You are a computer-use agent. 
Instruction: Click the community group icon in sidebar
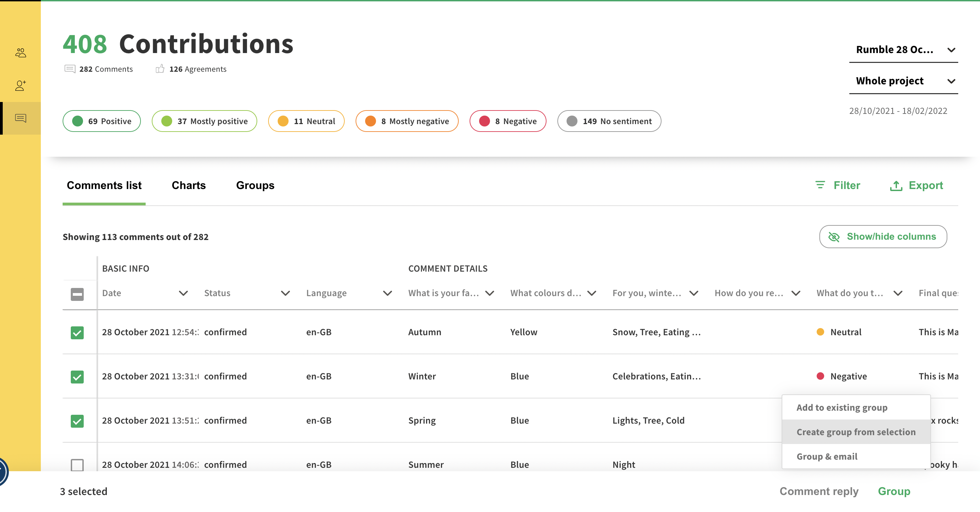click(x=20, y=53)
